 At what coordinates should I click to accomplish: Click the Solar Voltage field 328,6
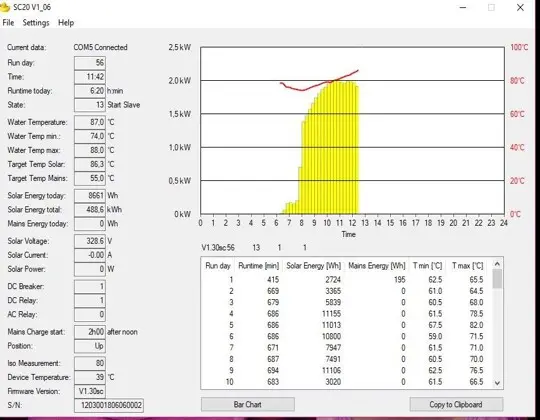tap(90, 241)
